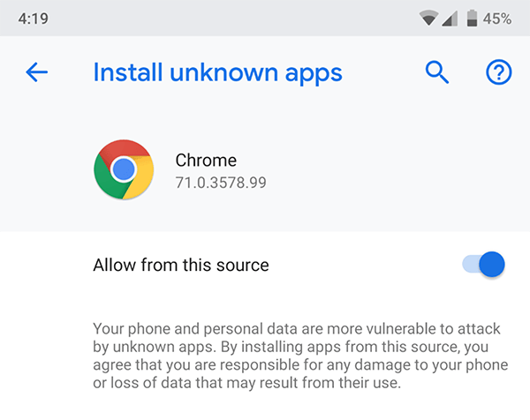Viewport: 530px width, 420px height.
Task: Select the "Allow from this source" label
Action: pos(181,265)
